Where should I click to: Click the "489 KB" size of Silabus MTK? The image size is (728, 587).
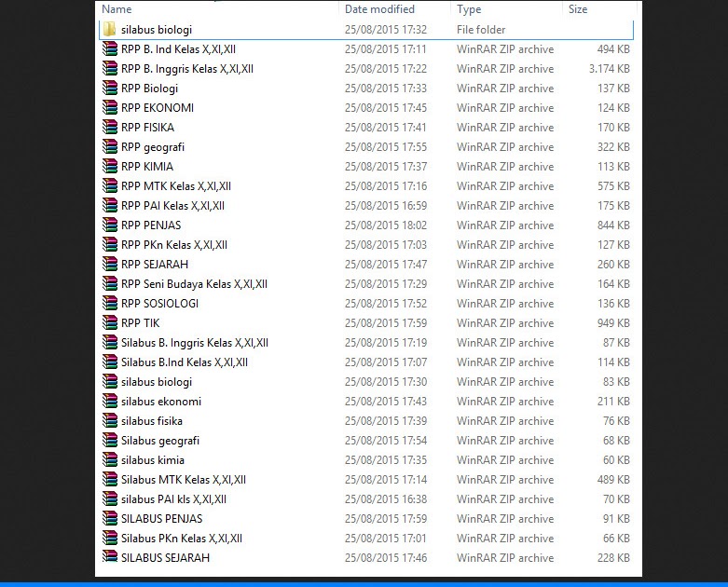point(613,479)
